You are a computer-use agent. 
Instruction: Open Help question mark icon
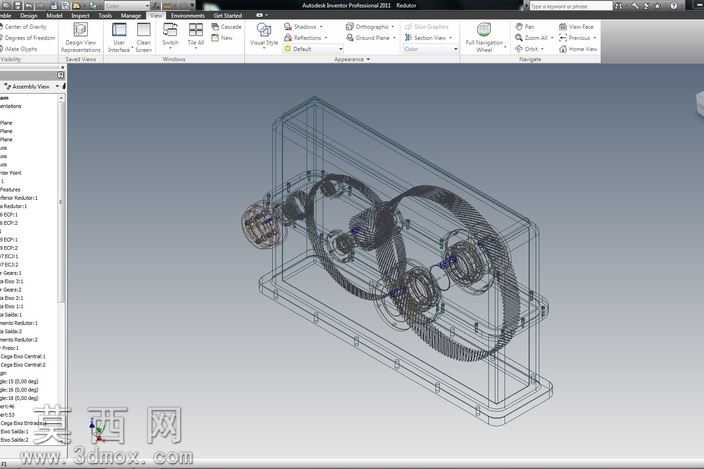pos(673,6)
